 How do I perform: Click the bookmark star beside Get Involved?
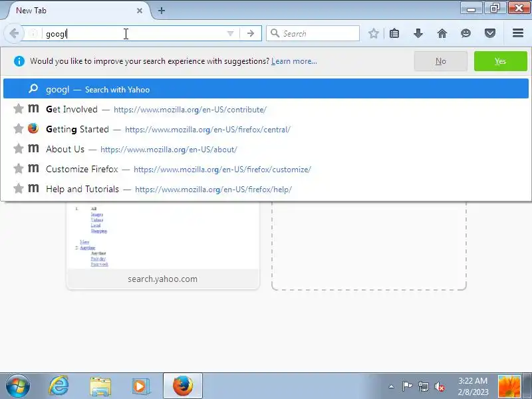(x=19, y=109)
